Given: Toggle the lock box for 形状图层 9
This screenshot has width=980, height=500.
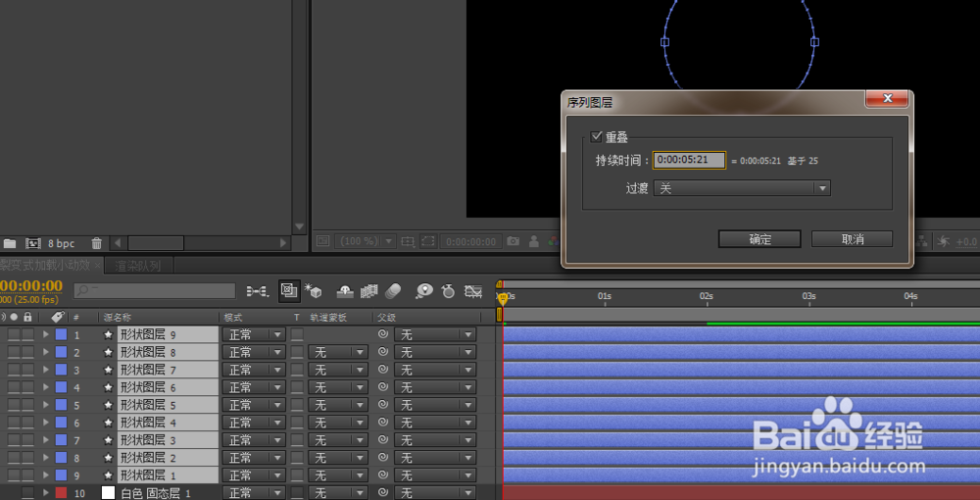Looking at the screenshot, I should 27,334.
